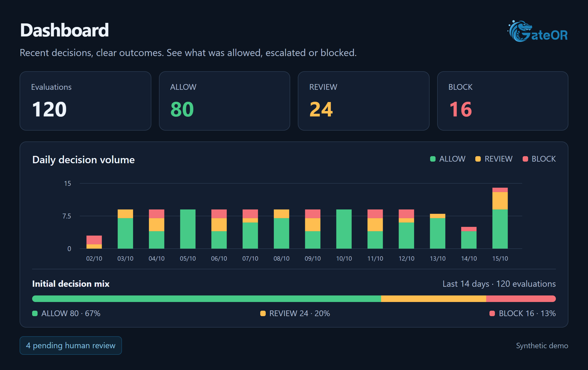Click the 07/10 stacked bar
Screen dimensions: 588x370
point(250,229)
